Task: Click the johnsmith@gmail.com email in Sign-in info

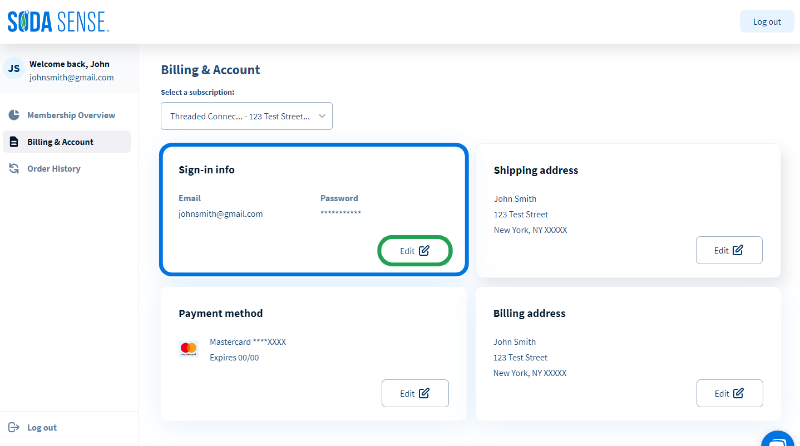Action: click(220, 214)
